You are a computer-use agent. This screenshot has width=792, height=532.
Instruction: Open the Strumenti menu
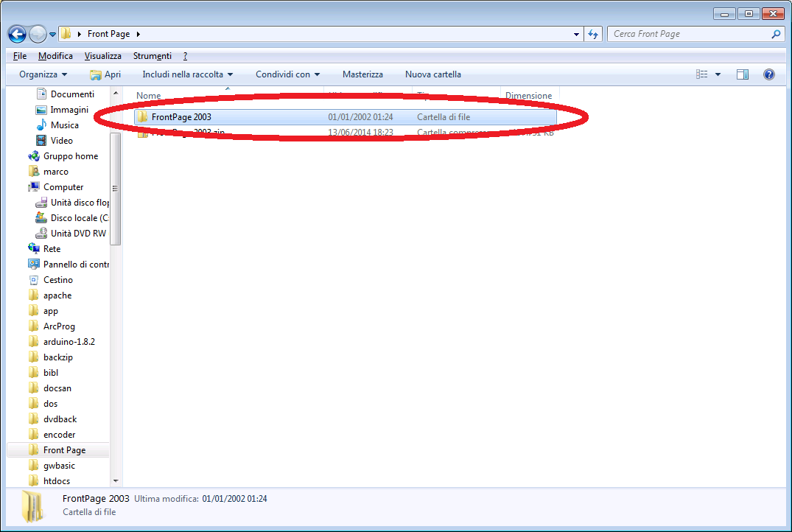point(152,56)
